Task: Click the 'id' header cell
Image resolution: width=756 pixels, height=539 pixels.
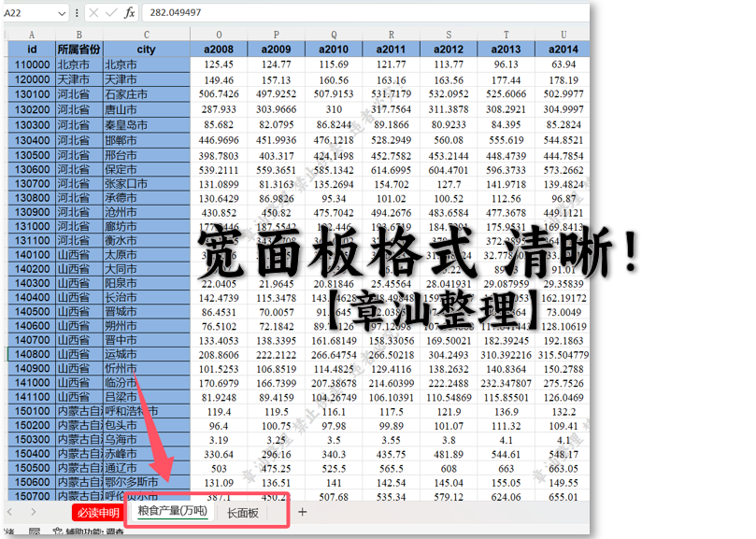Action: click(x=32, y=50)
